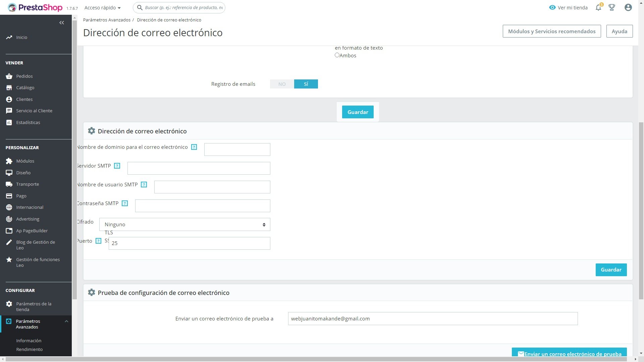Click help icon beside Puerto label
Screen dimensions: 644x362
(98, 241)
